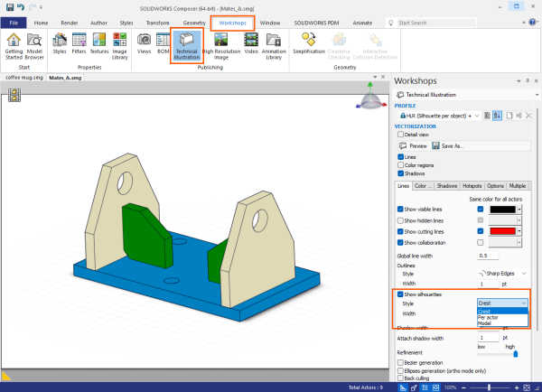Switch to the Geometry ribbon tab
The image size is (542, 392).
[x=194, y=23]
